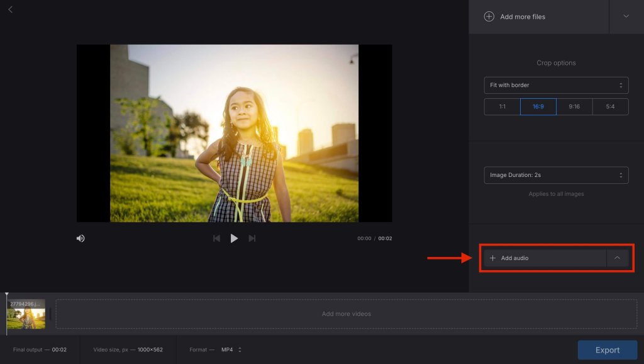
Task: Change the MP4 format dropdown
Action: 231,350
